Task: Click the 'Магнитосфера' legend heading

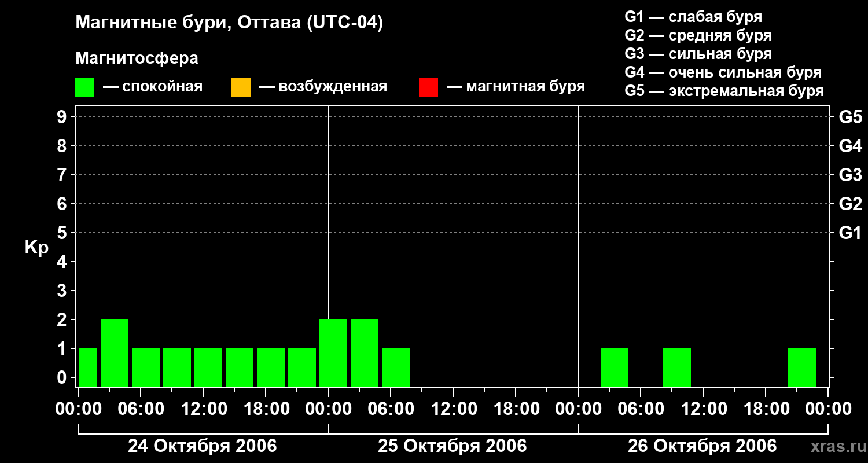Action: tap(137, 58)
